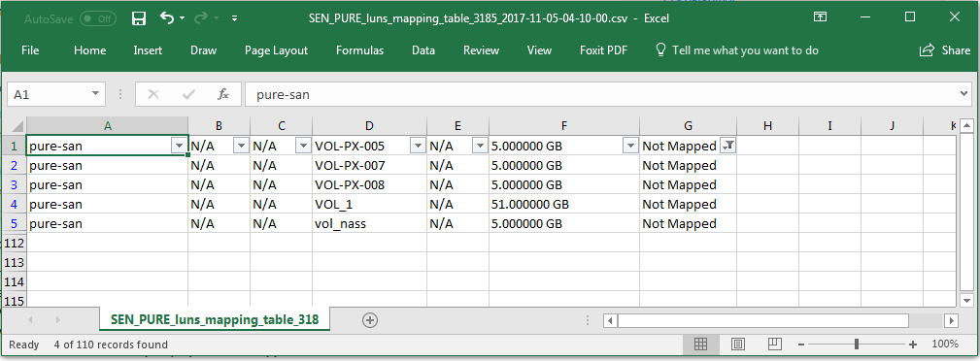Click the Name Box showing A1
The image size is (980, 361).
48,95
